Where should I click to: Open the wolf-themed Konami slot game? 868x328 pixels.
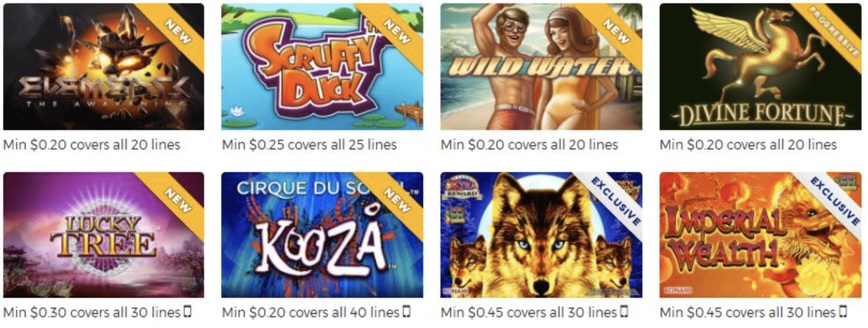tap(541, 235)
